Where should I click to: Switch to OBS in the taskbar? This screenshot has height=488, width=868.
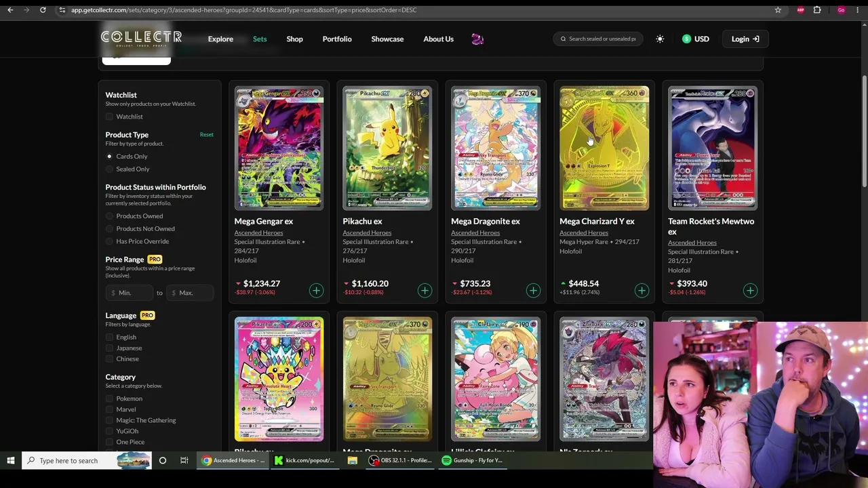pyautogui.click(x=400, y=461)
